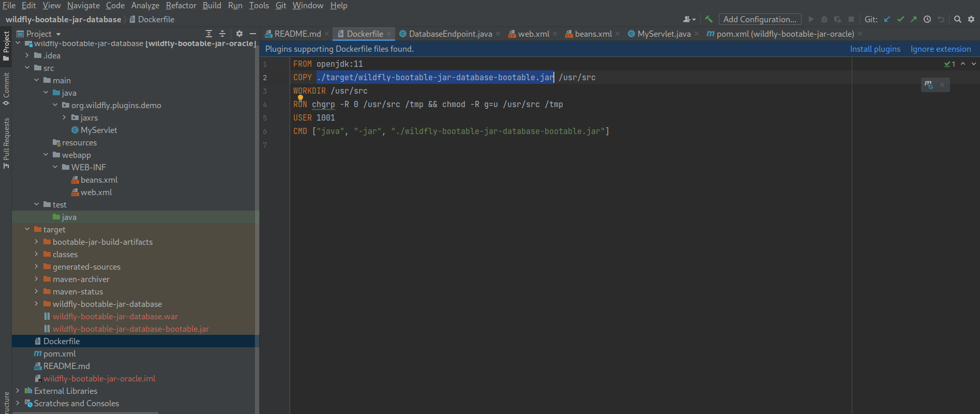
Task: Open IDE settings gear in toolbar
Action: [971, 19]
